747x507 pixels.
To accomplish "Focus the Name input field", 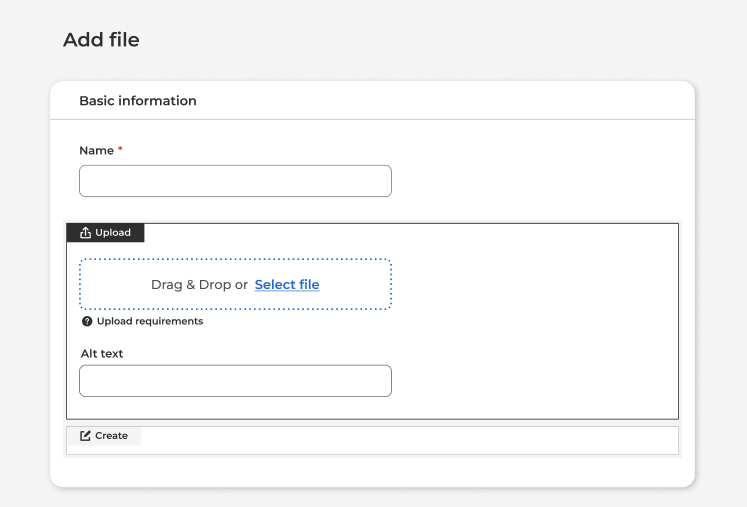I will click(235, 181).
